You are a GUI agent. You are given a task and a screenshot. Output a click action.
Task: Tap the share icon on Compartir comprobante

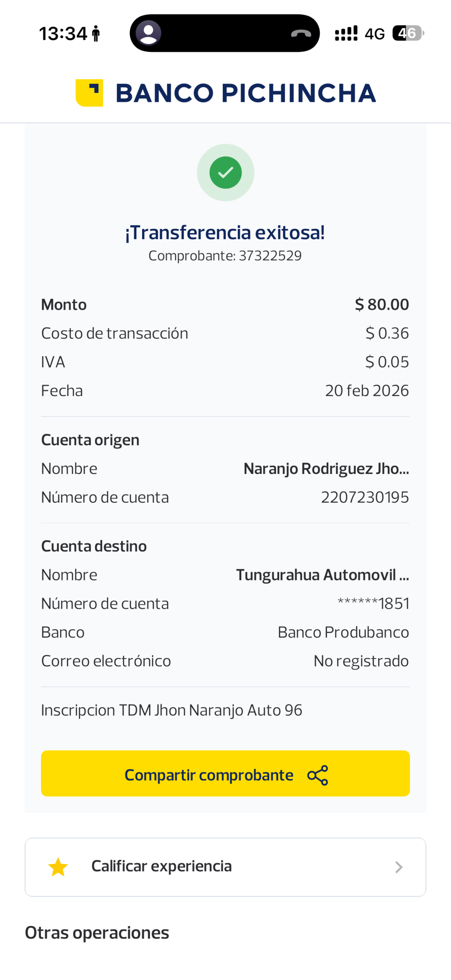coord(318,775)
